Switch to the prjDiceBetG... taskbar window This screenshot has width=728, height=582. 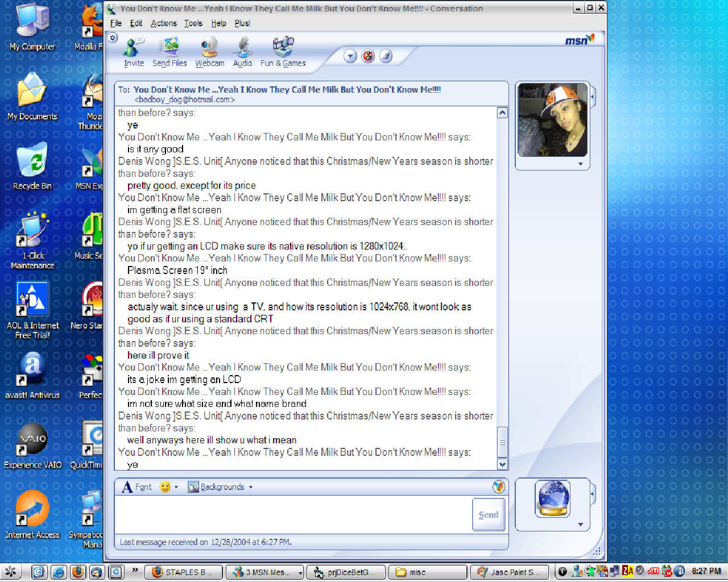pyautogui.click(x=346, y=572)
